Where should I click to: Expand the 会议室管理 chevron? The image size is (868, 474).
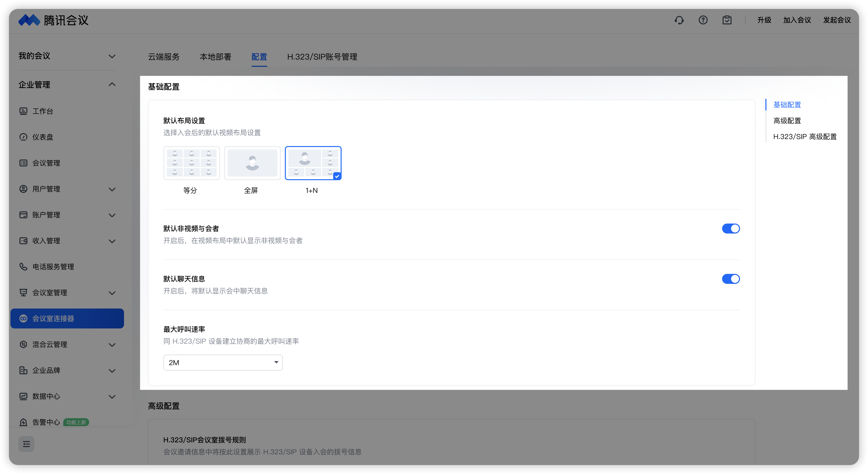(112, 293)
